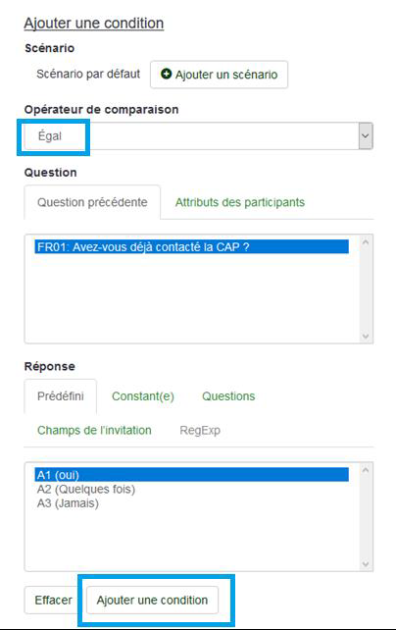Viewport: 396px width, 630px height.
Task: Select the Égal comparison operator field
Action: point(198,136)
